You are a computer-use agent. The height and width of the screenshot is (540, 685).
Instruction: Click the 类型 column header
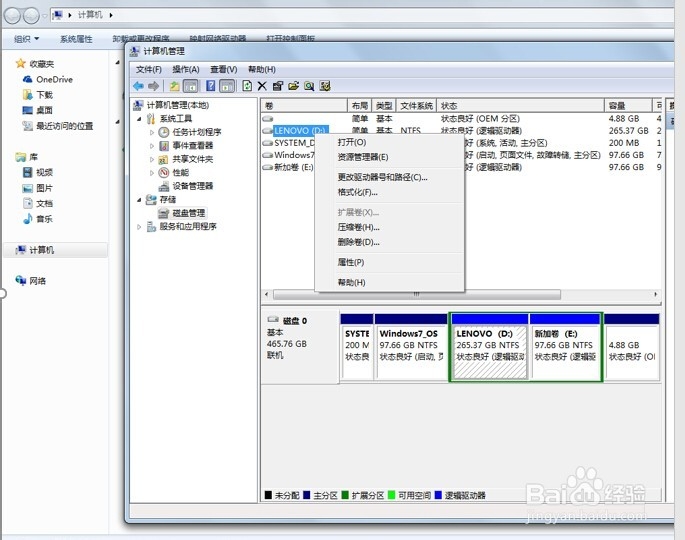[384, 105]
